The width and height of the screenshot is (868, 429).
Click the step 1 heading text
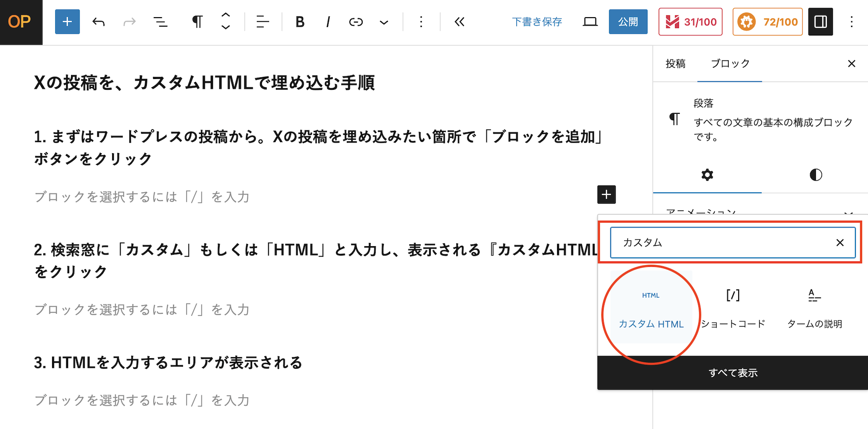(x=319, y=148)
